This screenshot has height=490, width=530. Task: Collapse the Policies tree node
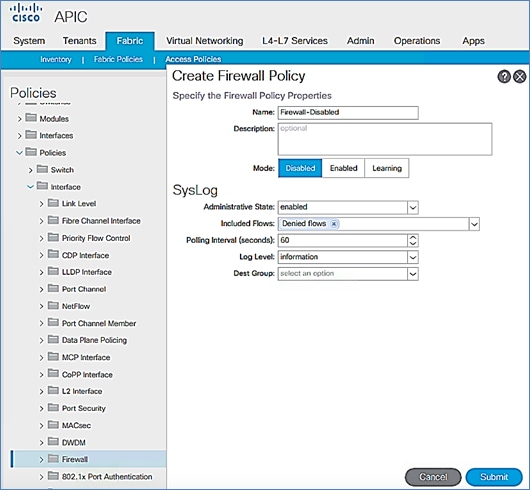(19, 153)
